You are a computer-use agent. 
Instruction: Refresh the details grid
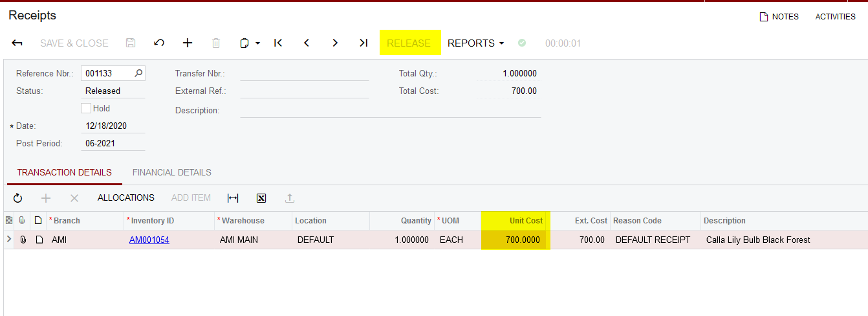pos(17,198)
